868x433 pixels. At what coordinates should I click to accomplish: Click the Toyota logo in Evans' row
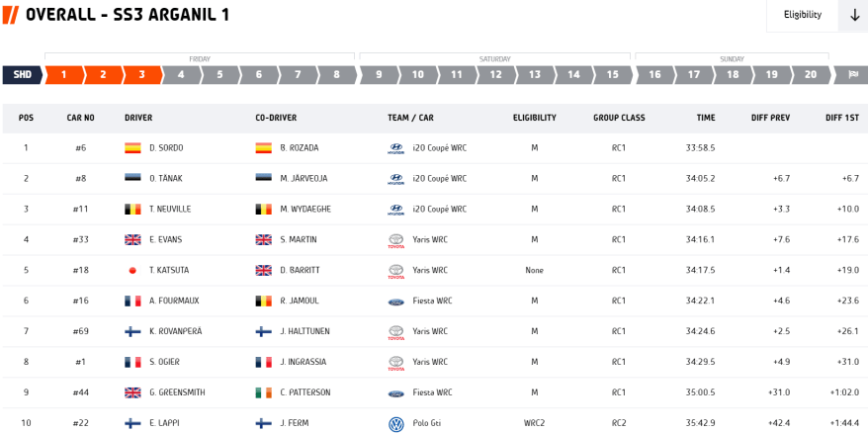tap(396, 239)
